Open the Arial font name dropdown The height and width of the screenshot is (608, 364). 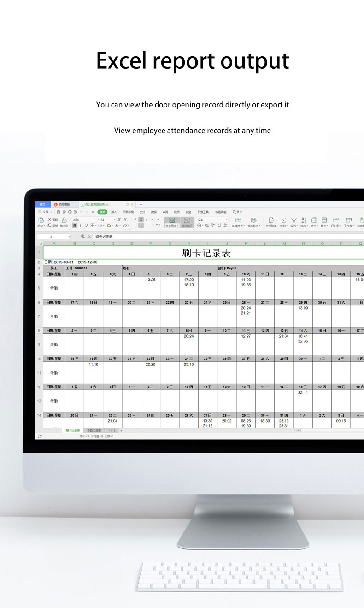pyautogui.click(x=98, y=220)
